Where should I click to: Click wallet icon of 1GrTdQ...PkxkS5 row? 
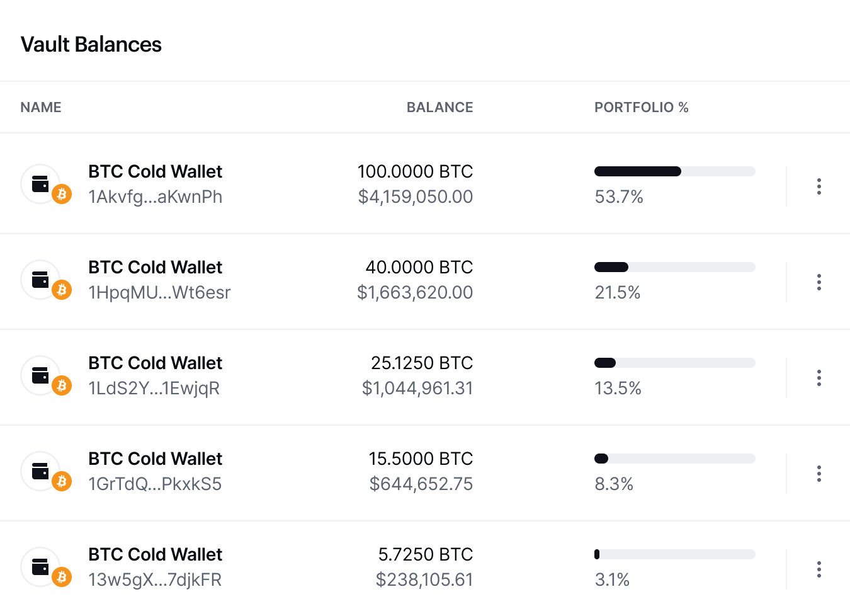pyautogui.click(x=40, y=471)
